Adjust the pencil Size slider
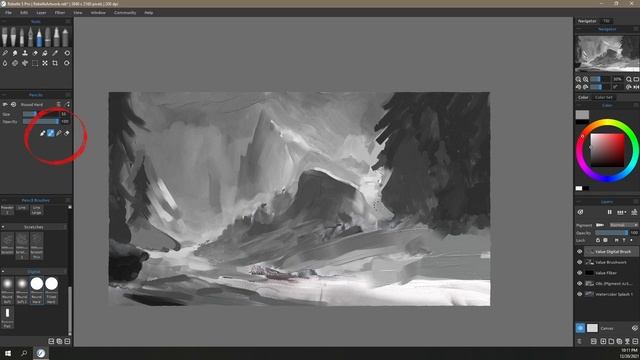This screenshot has height=360, width=640. 40,114
